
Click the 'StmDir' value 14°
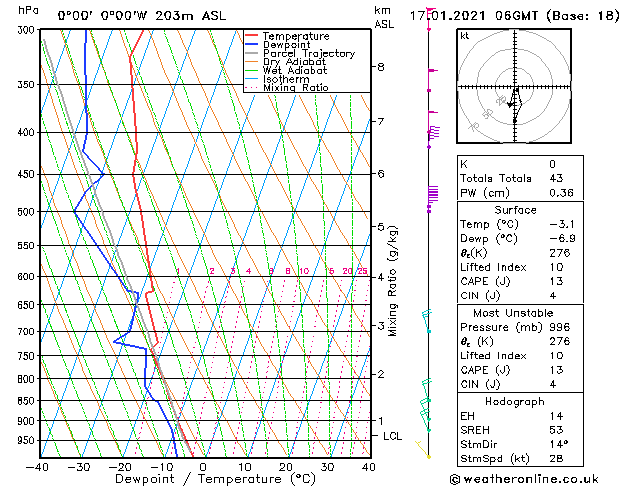coord(559,444)
